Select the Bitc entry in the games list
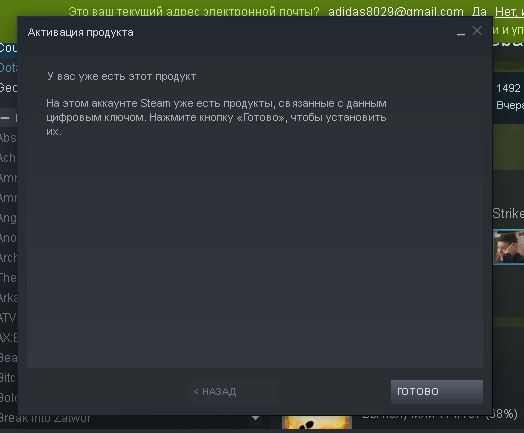The width and height of the screenshot is (524, 433). click(x=8, y=378)
